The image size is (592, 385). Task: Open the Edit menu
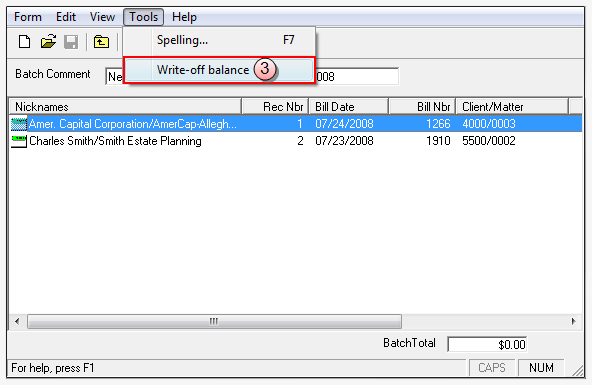tap(66, 17)
